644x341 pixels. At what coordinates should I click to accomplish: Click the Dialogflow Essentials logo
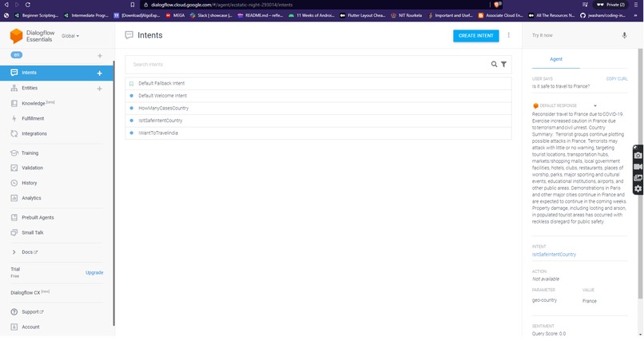(x=33, y=36)
